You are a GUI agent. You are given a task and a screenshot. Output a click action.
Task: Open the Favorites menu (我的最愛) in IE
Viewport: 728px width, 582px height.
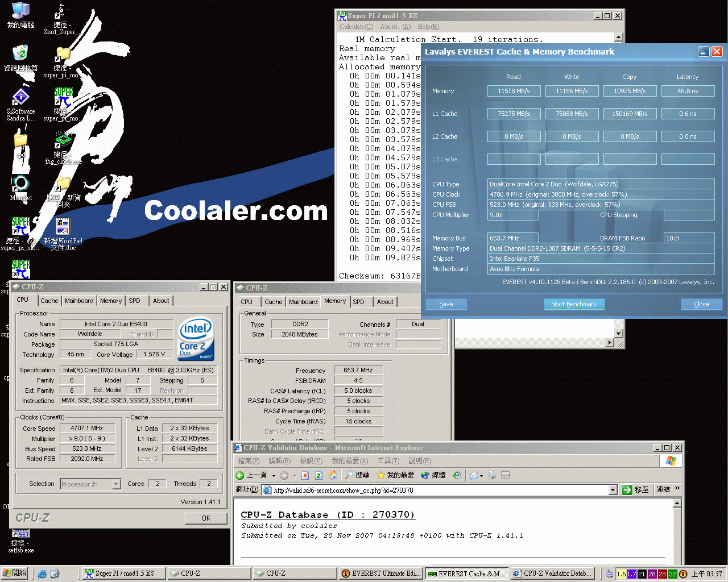[x=350, y=461]
